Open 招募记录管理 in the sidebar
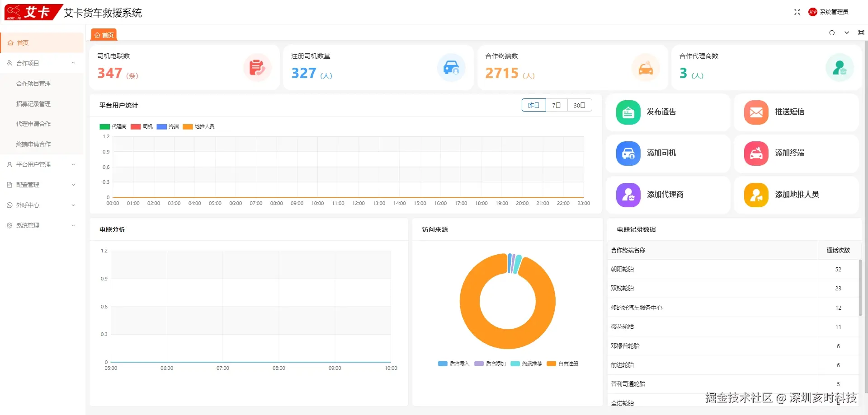868x415 pixels. [33, 104]
